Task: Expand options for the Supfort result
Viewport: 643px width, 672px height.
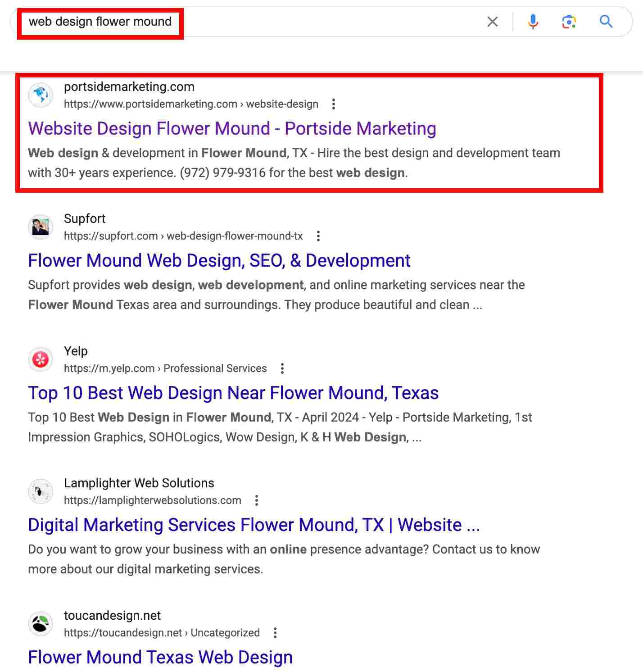Action: coord(318,236)
